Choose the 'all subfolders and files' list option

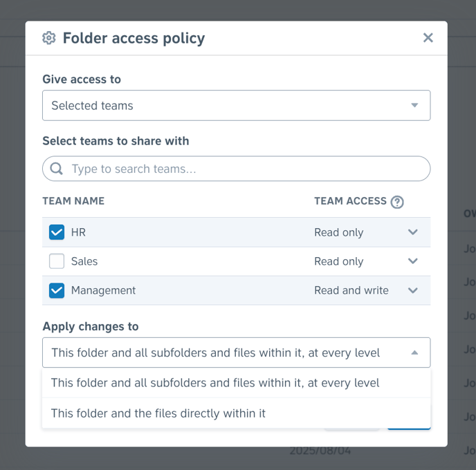pos(236,383)
